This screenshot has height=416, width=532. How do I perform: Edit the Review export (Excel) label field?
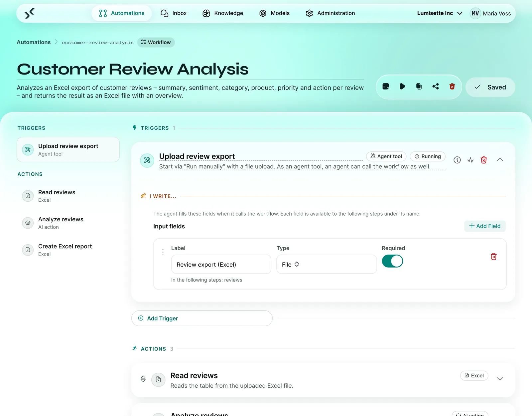pos(221,264)
